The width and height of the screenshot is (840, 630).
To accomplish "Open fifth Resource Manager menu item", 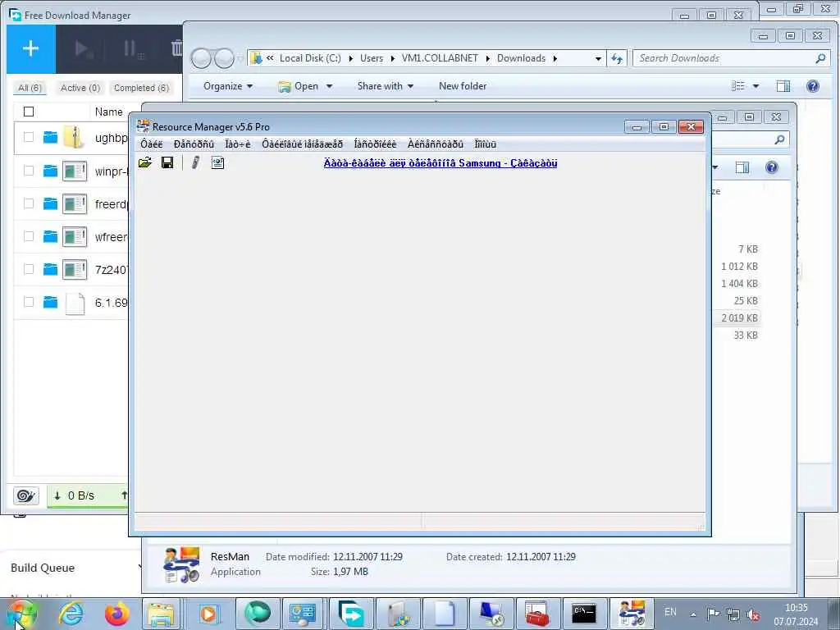I will [x=375, y=144].
